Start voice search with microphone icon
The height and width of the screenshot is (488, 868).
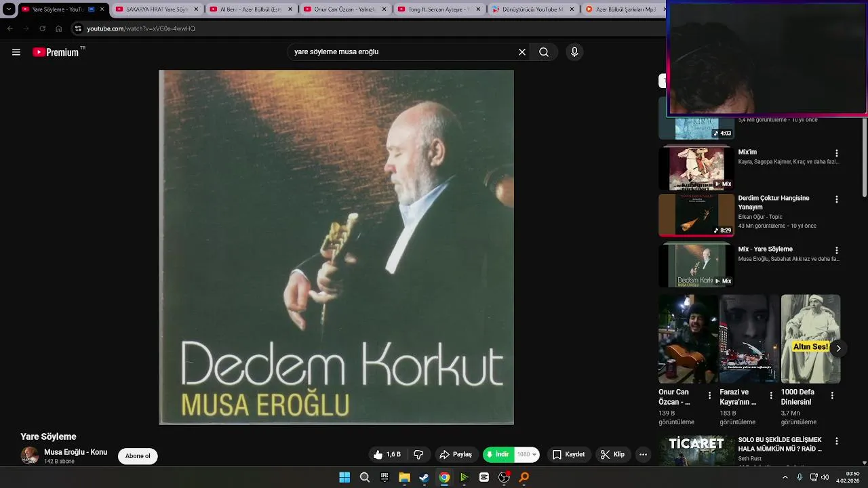[x=574, y=52]
